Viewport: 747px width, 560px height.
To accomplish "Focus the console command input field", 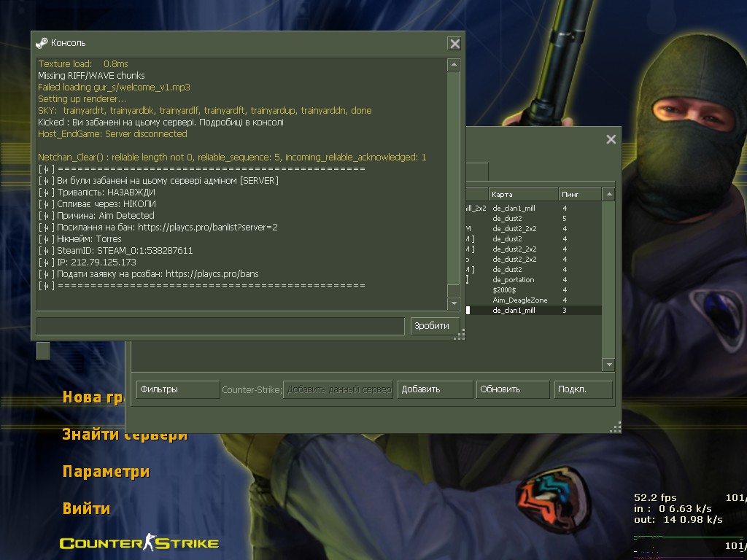I will [x=220, y=326].
